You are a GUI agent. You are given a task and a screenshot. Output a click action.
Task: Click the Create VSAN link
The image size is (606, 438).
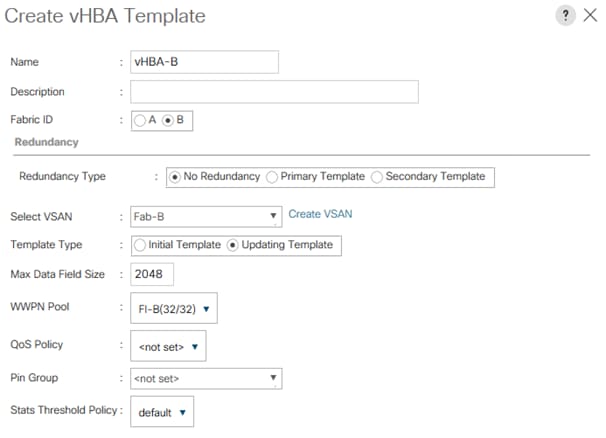click(320, 214)
